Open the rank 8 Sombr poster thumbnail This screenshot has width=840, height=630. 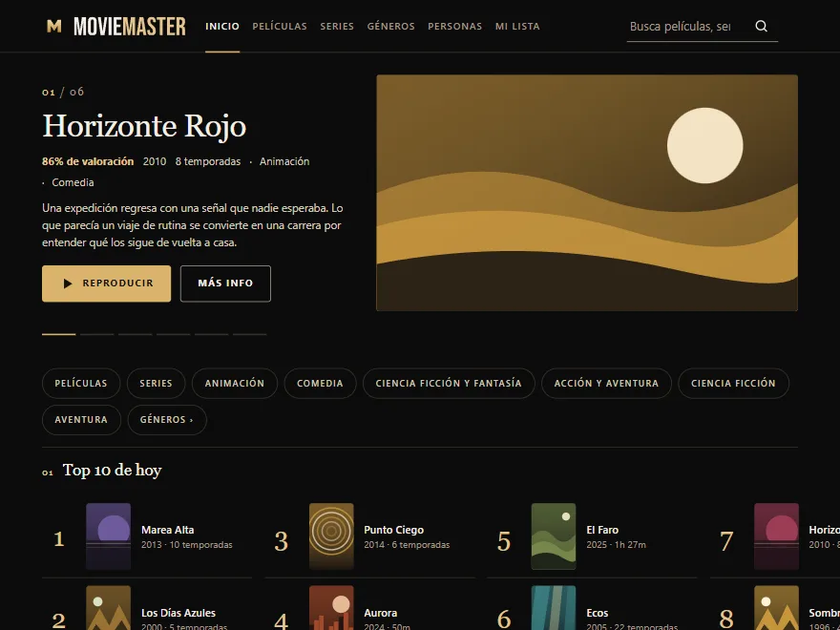[x=776, y=608]
